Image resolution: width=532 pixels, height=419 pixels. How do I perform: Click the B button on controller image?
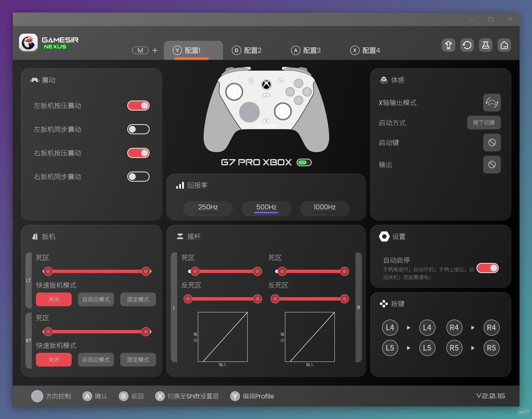click(307, 92)
